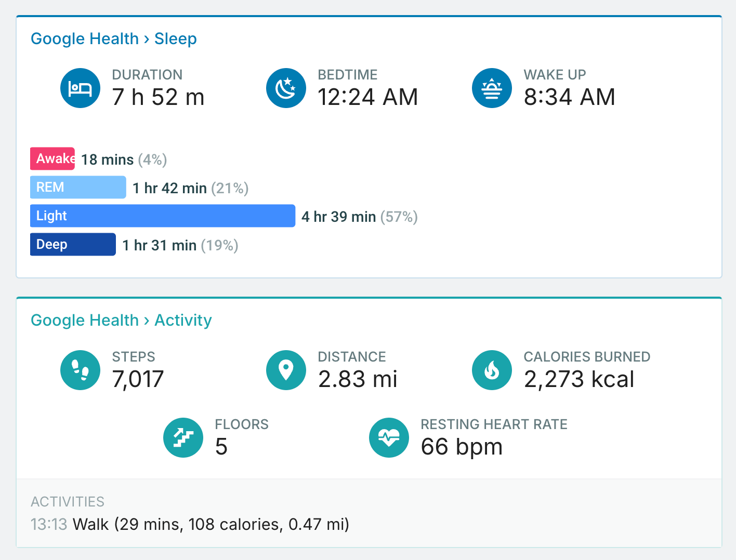The image size is (736, 560).
Task: Click the 7,017 steps value
Action: 138,379
